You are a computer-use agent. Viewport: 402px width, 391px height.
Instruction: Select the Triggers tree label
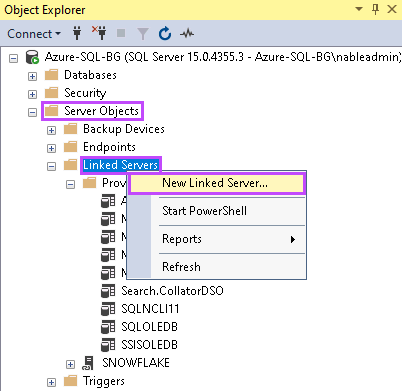pyautogui.click(x=104, y=381)
